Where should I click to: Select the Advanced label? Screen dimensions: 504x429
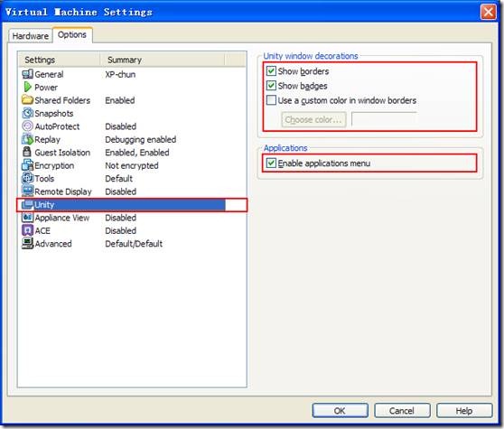(53, 244)
